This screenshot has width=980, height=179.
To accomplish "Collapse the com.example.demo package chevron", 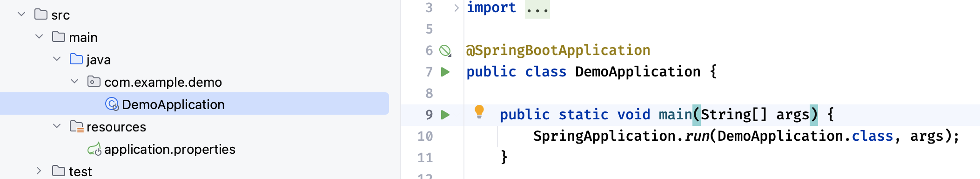I will (74, 81).
